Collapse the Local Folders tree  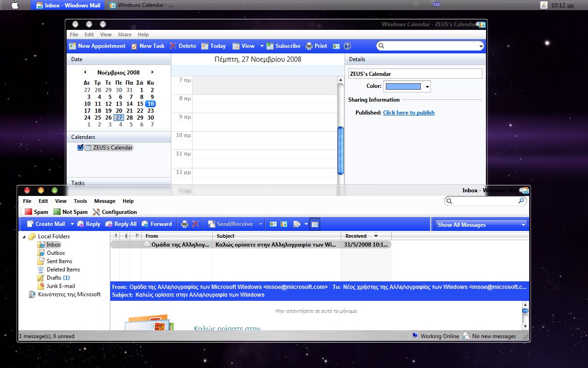[x=24, y=236]
